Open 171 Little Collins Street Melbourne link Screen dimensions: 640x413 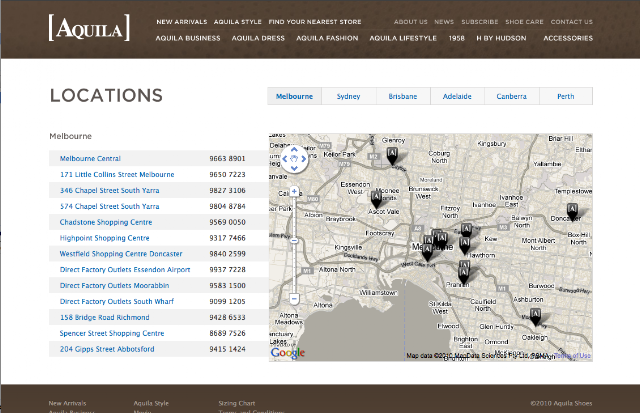click(x=117, y=174)
